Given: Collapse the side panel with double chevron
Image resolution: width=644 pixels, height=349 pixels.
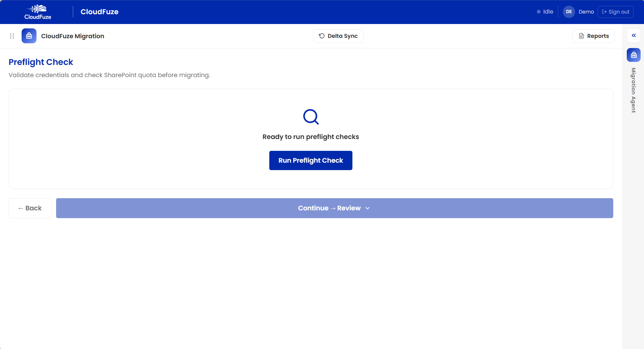Looking at the screenshot, I should point(634,36).
